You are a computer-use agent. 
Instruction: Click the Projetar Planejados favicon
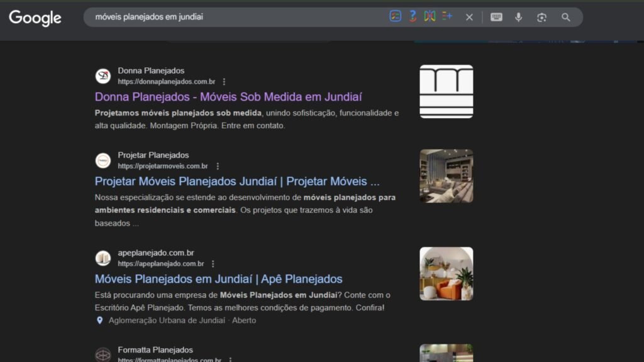pyautogui.click(x=103, y=160)
